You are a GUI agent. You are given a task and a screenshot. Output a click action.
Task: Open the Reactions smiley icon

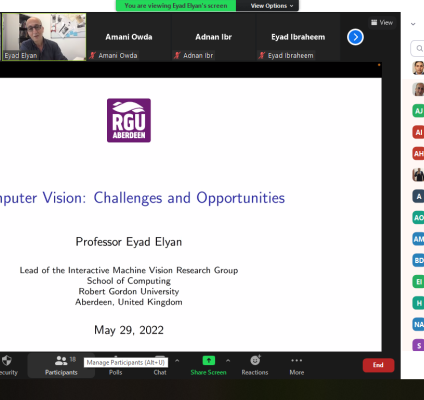click(255, 360)
